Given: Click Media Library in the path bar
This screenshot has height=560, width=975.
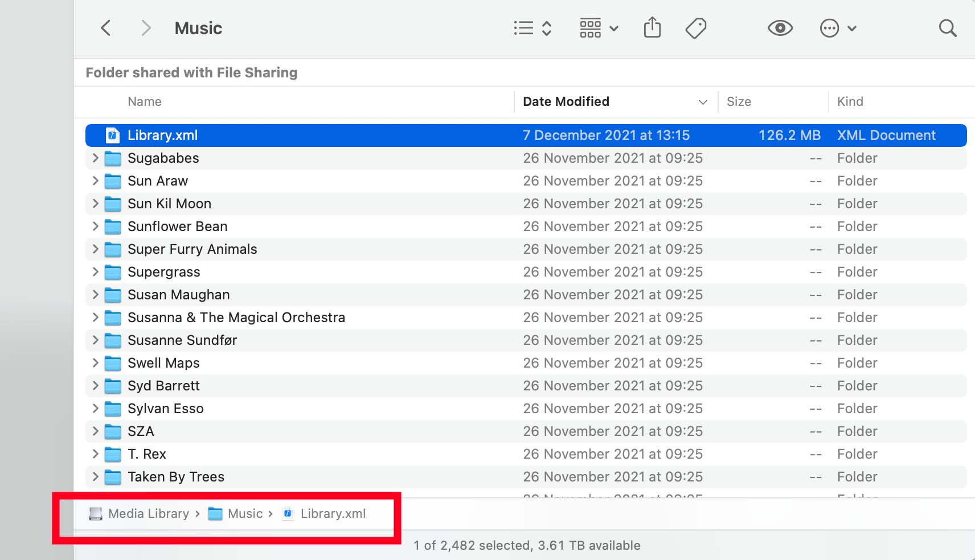Looking at the screenshot, I should pos(149,513).
